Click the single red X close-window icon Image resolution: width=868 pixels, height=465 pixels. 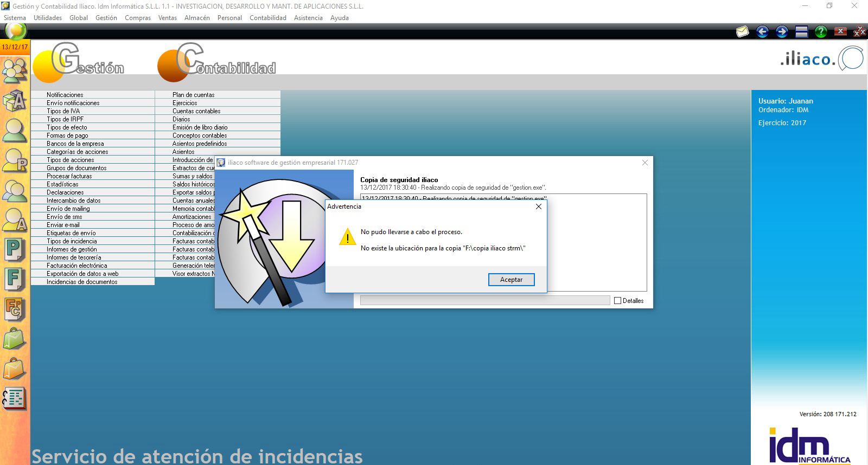click(x=840, y=31)
